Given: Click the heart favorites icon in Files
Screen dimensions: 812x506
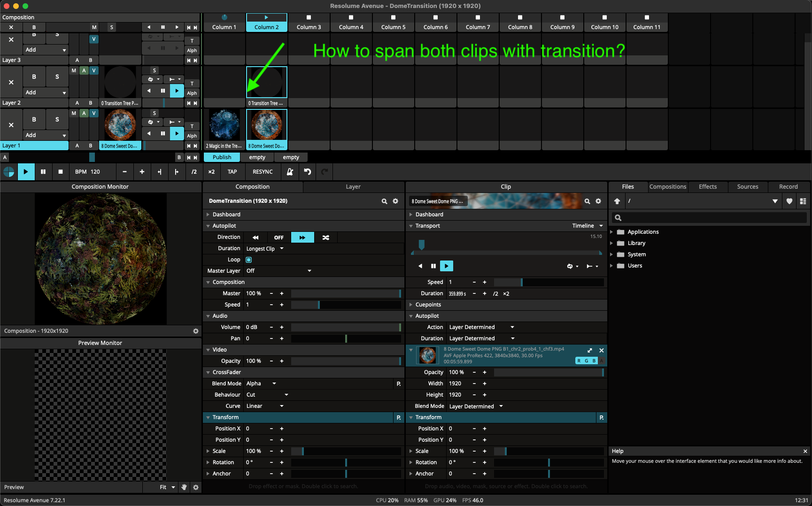Looking at the screenshot, I should pyautogui.click(x=789, y=201).
